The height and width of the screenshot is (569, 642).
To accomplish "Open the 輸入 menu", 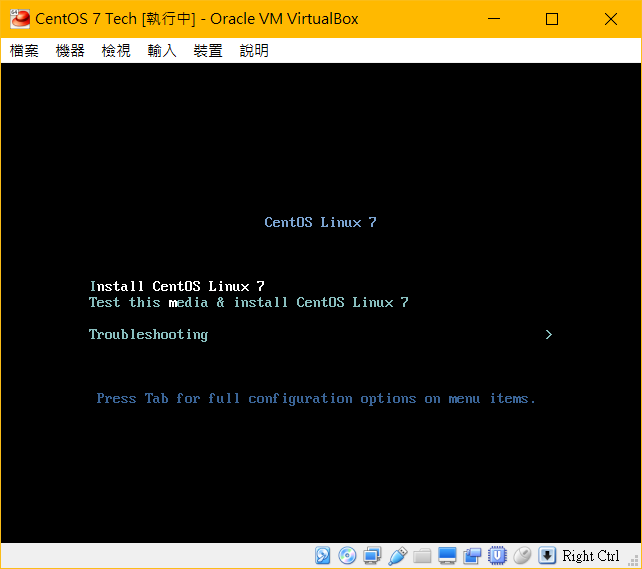I will point(162,51).
